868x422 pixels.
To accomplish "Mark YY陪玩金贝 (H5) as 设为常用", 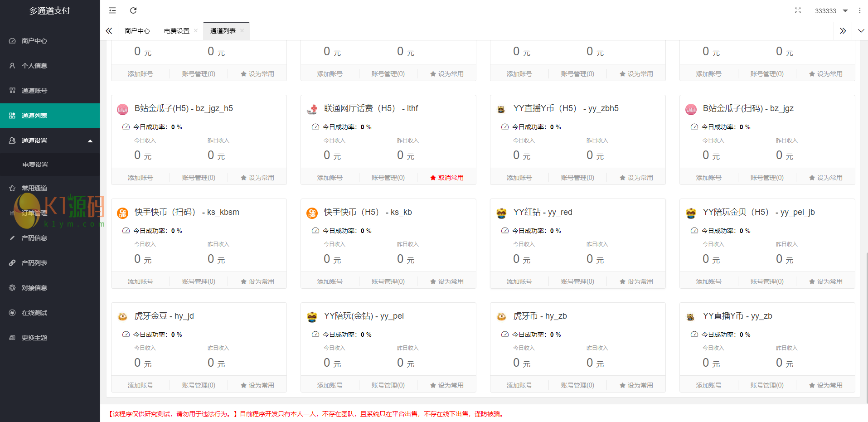I will 826,281.
